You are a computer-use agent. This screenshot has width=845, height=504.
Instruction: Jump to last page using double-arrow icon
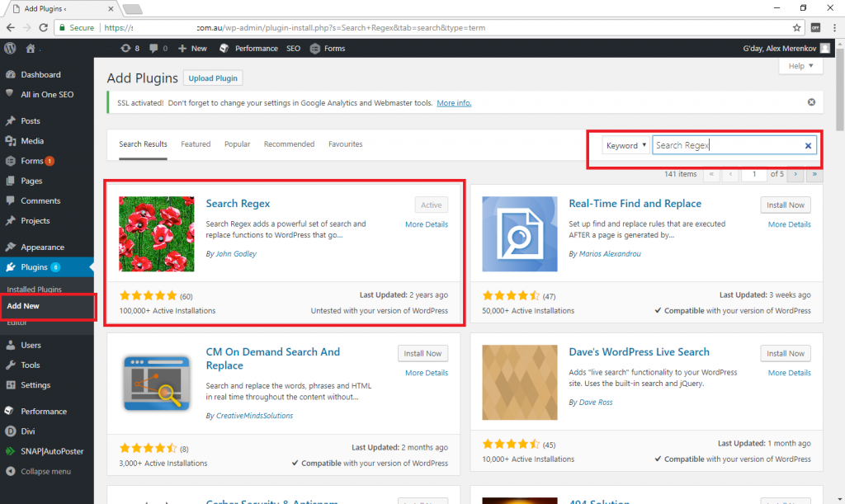pos(814,174)
